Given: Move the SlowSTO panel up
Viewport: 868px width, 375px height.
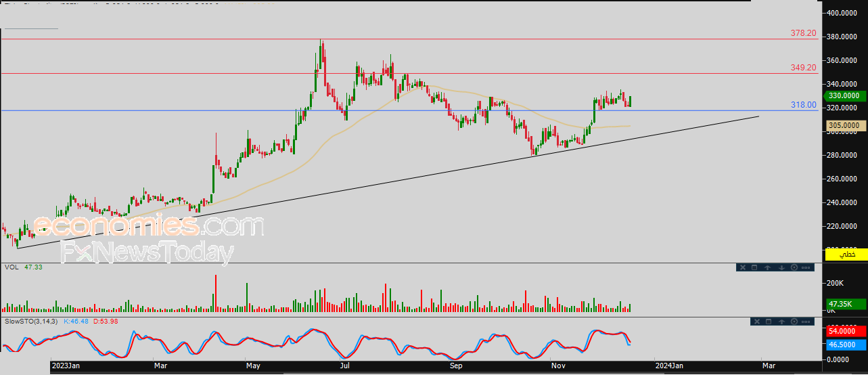Looking at the screenshot, I should (781, 322).
